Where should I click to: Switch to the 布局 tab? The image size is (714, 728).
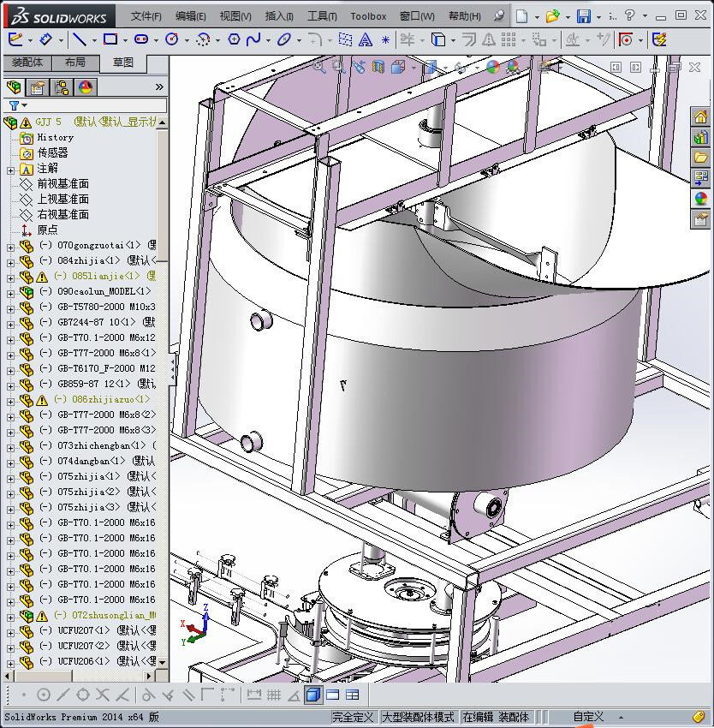[74, 63]
